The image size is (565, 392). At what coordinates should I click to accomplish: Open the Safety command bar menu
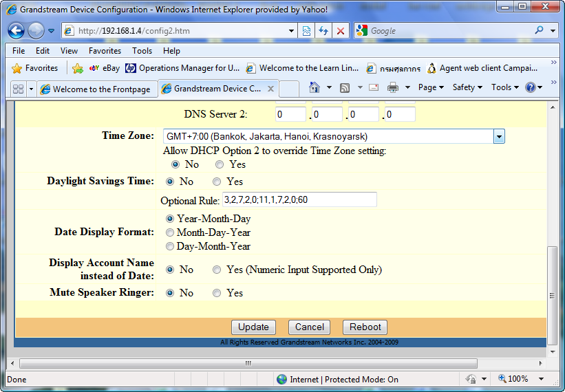[x=467, y=87]
